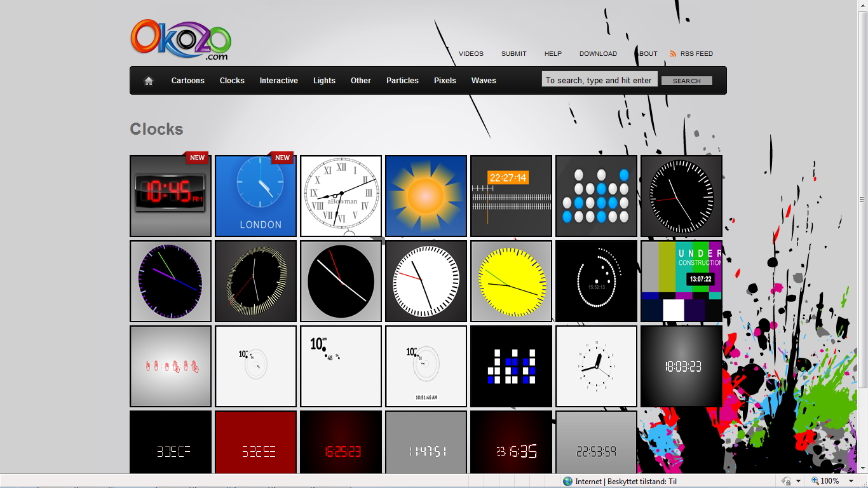Open the DOWNLOAD link

pyautogui.click(x=598, y=54)
